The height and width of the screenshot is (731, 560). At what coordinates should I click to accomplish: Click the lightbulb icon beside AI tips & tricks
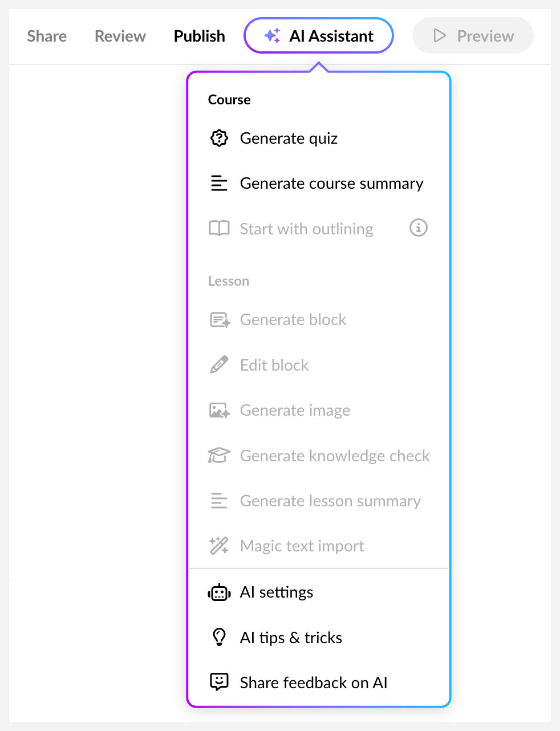(219, 637)
